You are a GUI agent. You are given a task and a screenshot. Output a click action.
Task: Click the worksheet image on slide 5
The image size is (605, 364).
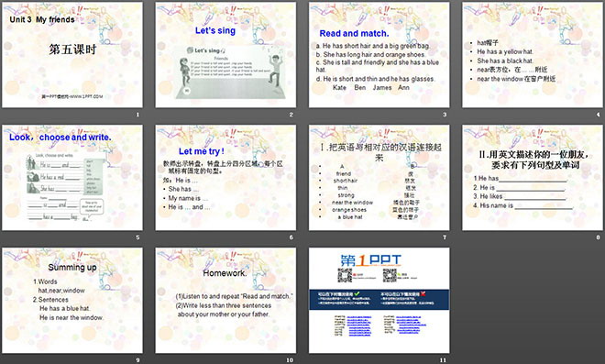[x=64, y=186]
